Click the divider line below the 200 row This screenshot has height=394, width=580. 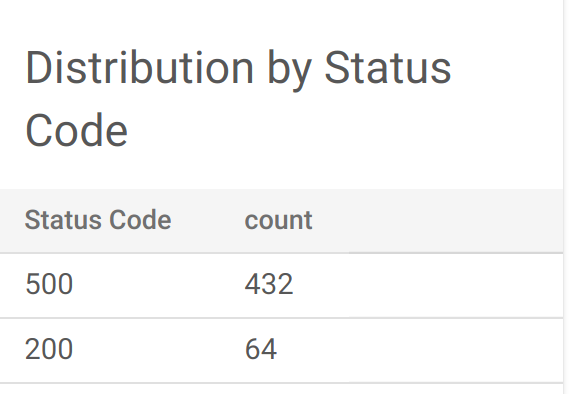(281, 383)
